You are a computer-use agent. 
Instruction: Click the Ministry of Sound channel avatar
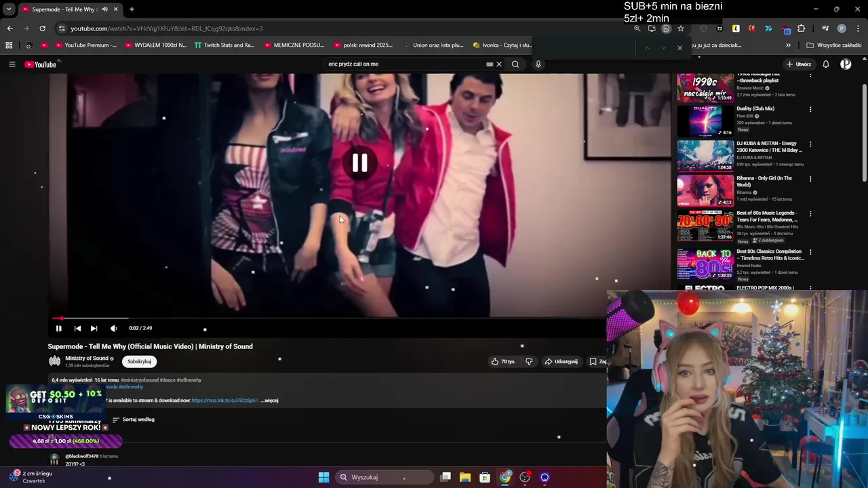54,361
